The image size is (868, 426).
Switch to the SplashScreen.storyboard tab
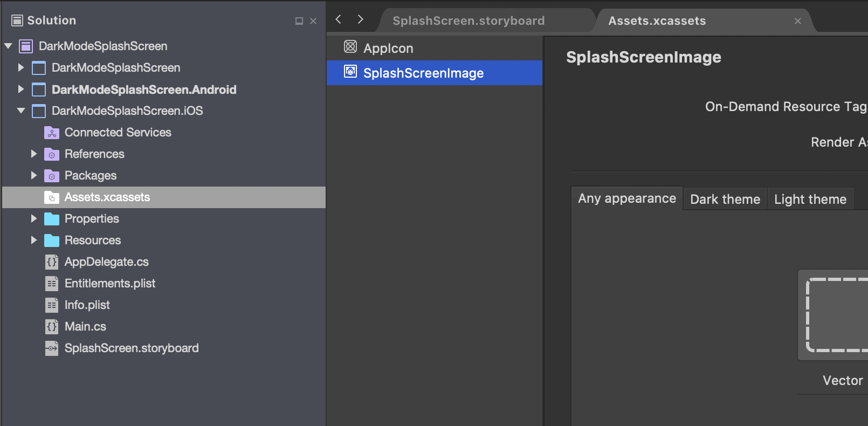[x=468, y=20]
